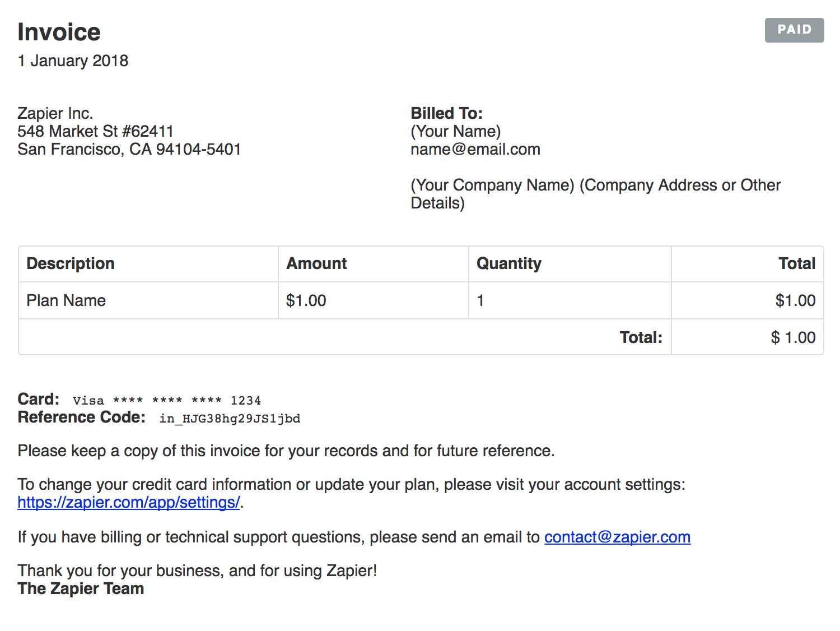Viewport: 840px width, 631px height.
Task: Click the $ 1.00 grand total value
Action: [793, 337]
